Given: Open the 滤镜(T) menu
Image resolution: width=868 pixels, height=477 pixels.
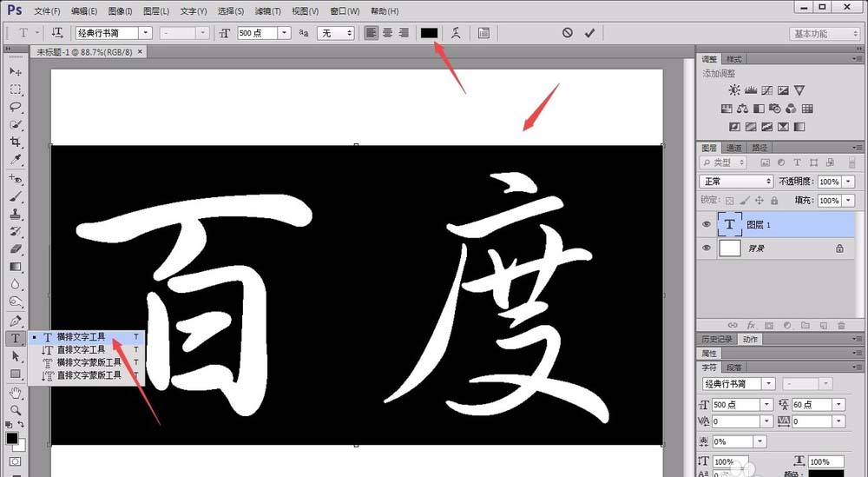Looking at the screenshot, I should (x=268, y=11).
